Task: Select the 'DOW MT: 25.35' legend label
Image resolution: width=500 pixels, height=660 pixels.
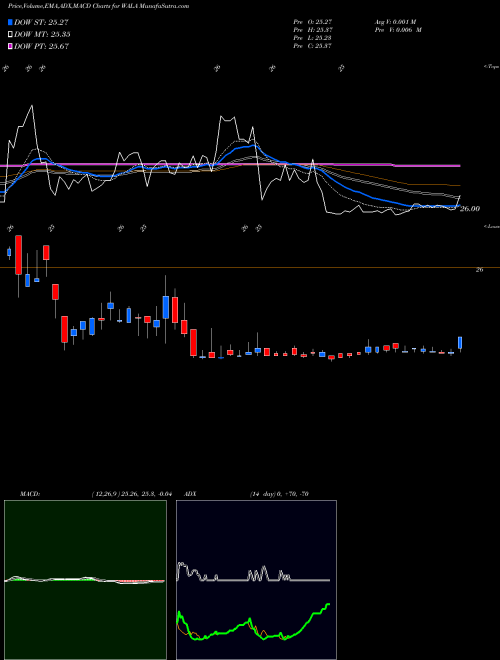Action: 42,35
